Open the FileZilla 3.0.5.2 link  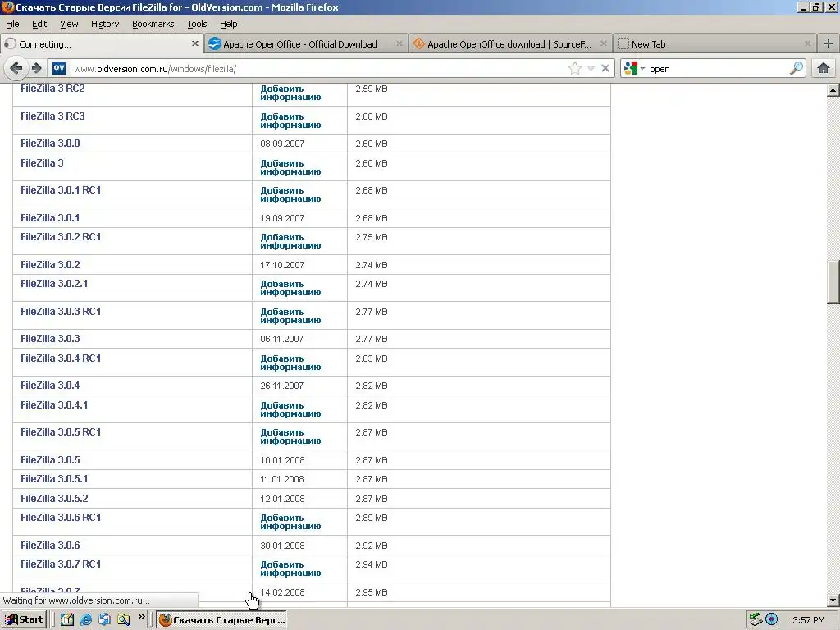click(54, 498)
